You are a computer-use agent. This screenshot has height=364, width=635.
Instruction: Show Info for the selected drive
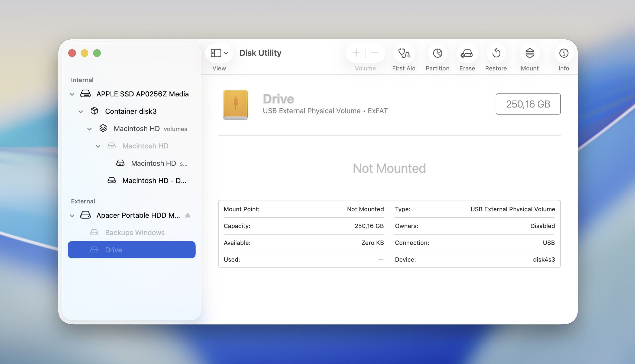[564, 53]
